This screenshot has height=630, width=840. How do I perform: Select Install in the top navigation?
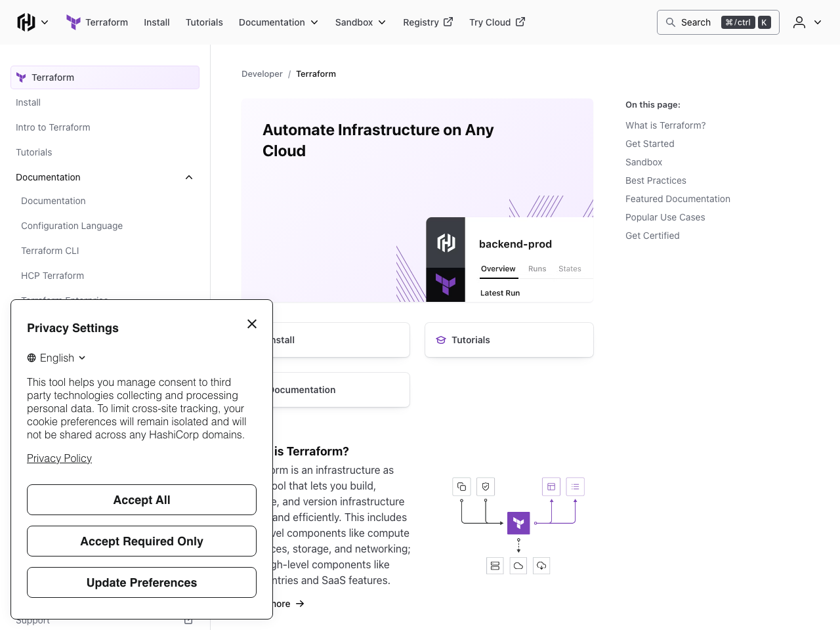(156, 22)
